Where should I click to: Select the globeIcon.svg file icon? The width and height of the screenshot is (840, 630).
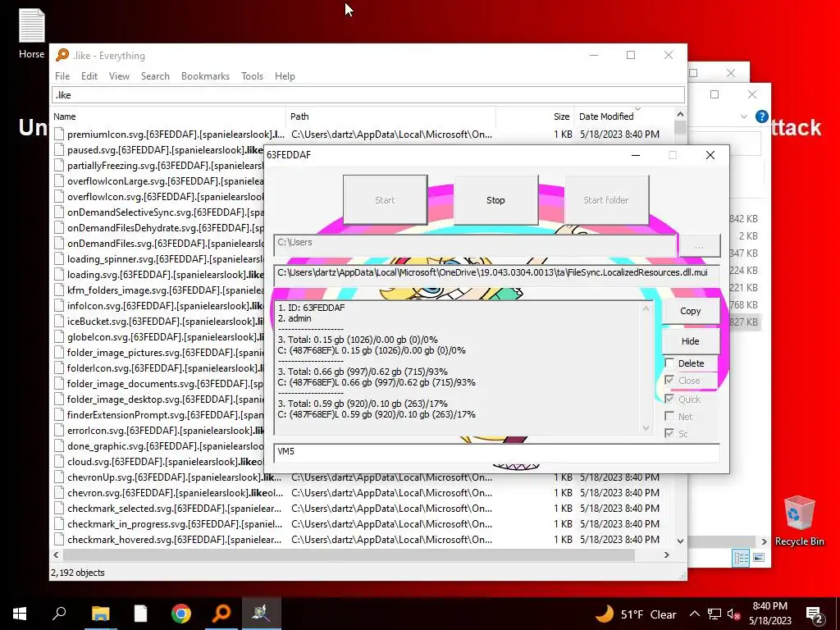pyautogui.click(x=59, y=336)
